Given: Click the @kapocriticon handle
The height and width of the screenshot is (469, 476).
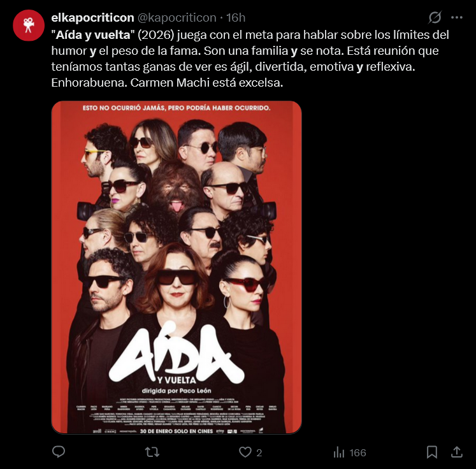Looking at the screenshot, I should [x=177, y=18].
